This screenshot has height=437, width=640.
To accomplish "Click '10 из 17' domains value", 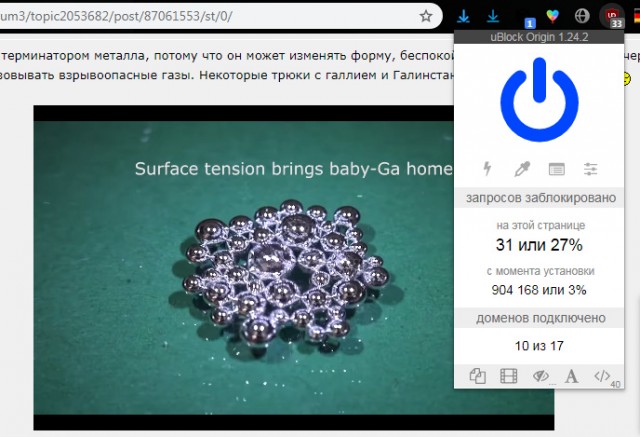I will coord(539,346).
